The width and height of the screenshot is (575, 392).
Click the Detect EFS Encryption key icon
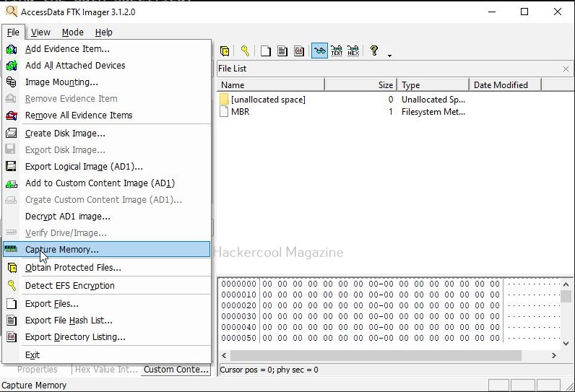coord(245,51)
